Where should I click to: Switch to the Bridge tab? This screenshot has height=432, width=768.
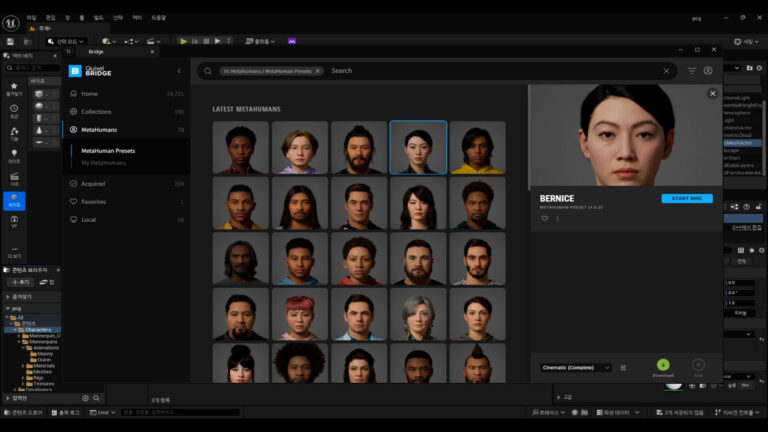click(96, 51)
